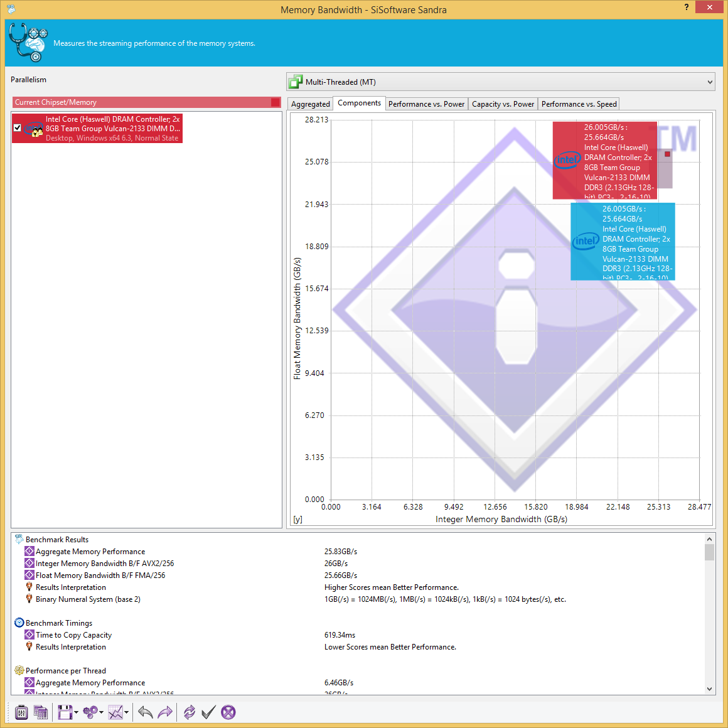Click the Performance per Thread gear icon
728x728 pixels.
coord(19,670)
